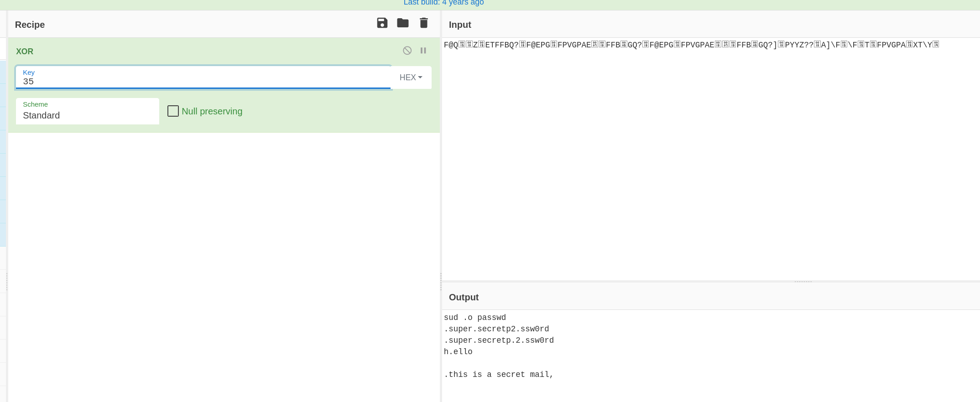The width and height of the screenshot is (980, 402).
Task: Disable the XOR operation
Action: [x=407, y=51]
